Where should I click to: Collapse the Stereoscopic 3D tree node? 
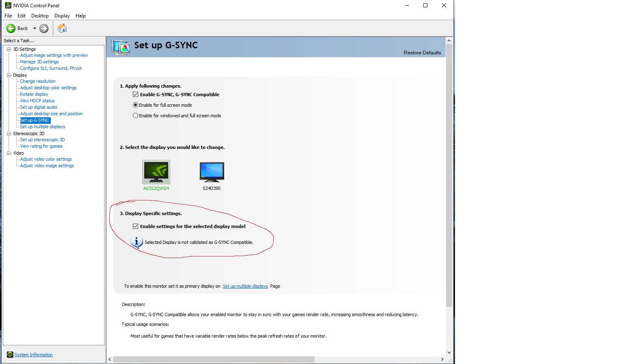9,134
